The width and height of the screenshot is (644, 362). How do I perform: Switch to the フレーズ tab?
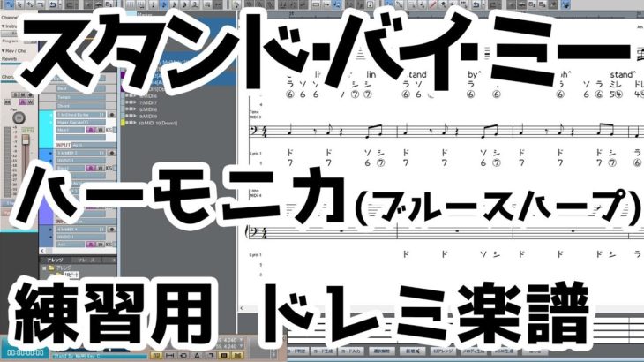(x=86, y=260)
